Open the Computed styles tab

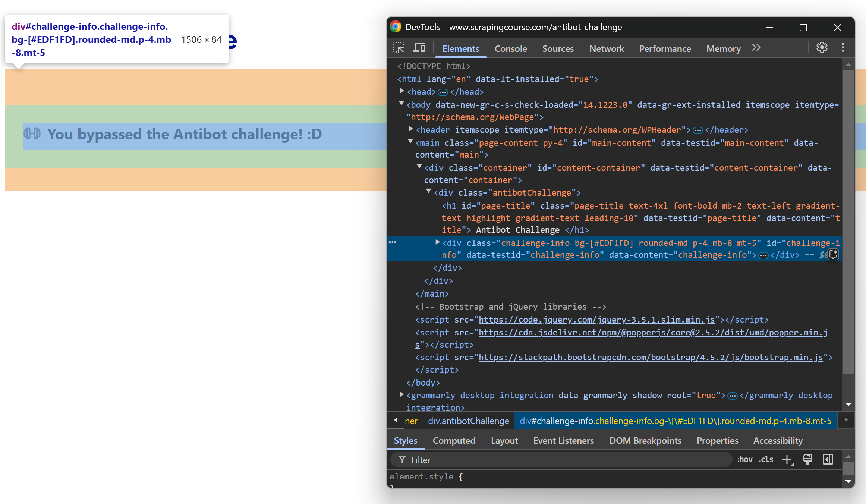pyautogui.click(x=454, y=440)
